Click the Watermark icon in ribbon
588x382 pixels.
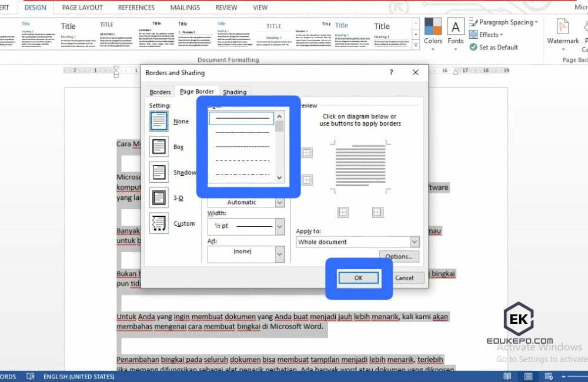click(x=563, y=32)
